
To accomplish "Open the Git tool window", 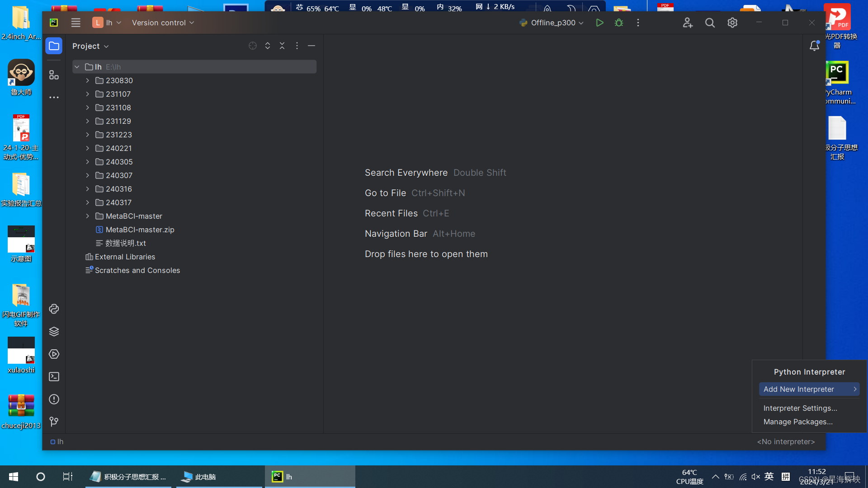I will [x=54, y=422].
